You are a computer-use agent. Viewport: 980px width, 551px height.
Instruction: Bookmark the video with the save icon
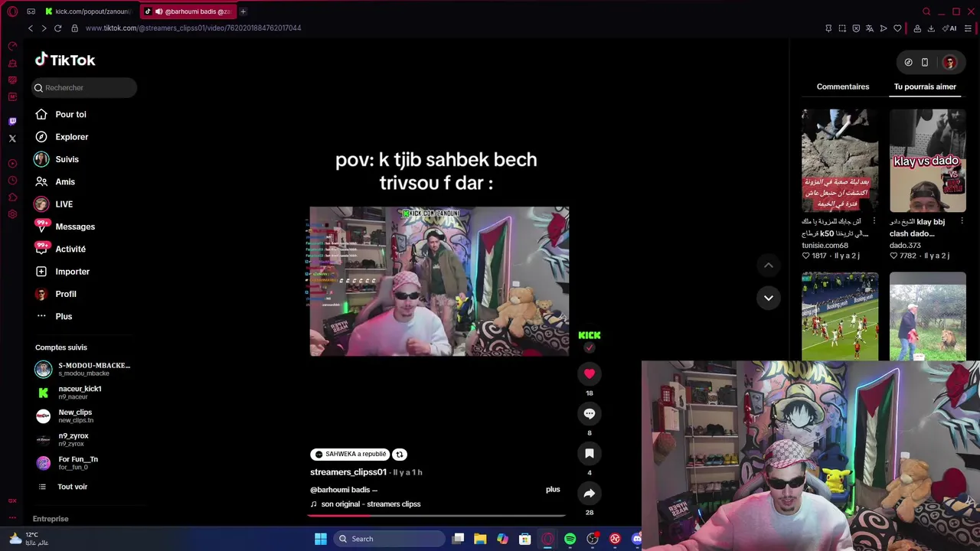tap(589, 453)
